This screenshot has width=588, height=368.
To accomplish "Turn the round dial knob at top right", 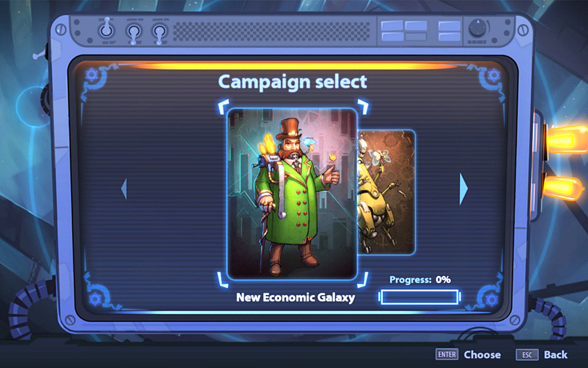I will click(x=478, y=29).
